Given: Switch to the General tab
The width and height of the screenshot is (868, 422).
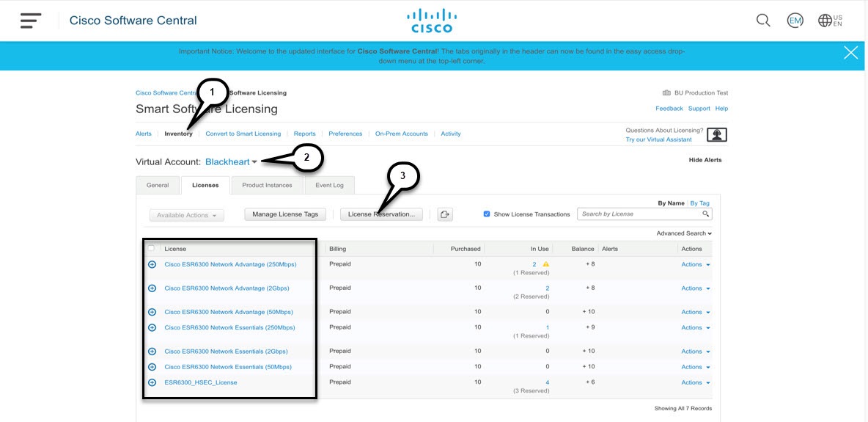Looking at the screenshot, I should click(x=158, y=185).
